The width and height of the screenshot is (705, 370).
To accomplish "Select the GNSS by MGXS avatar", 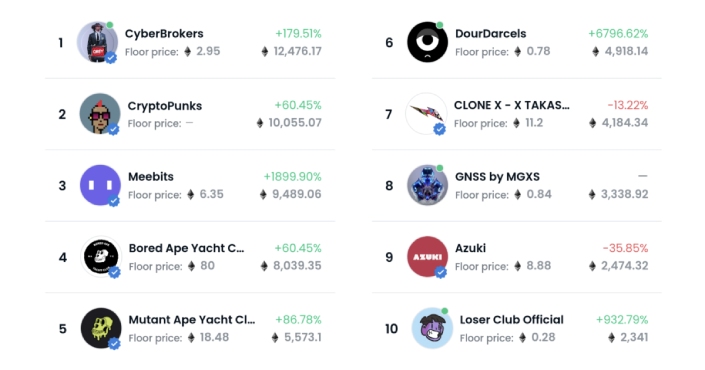I will click(x=427, y=185).
